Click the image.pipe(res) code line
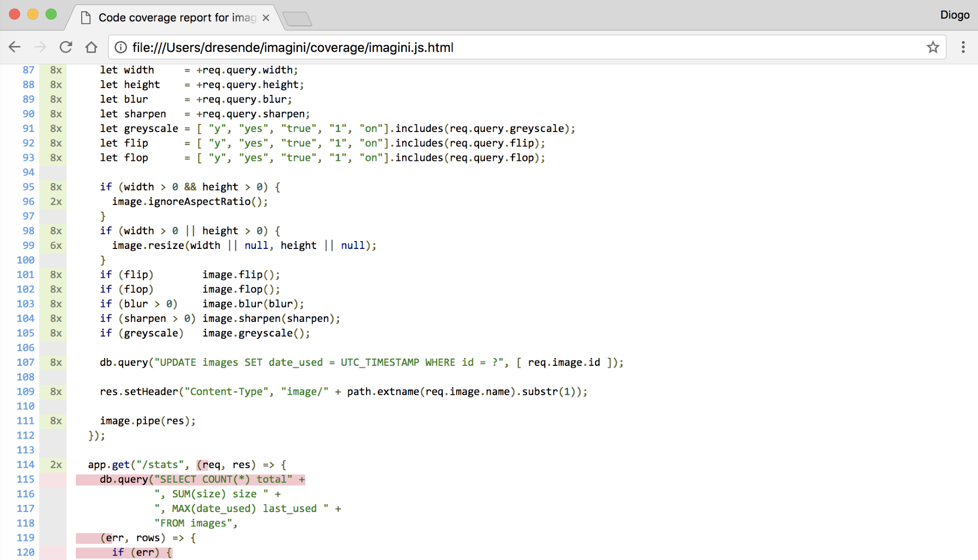Screen dimensions: 978x560 [147, 421]
